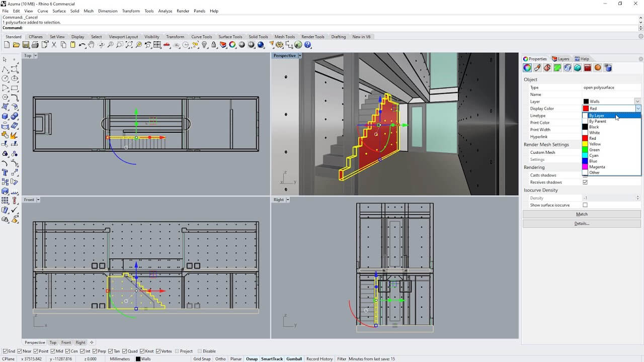644x362 pixels.
Task: Enable the End object snap
Action: pos(6,351)
